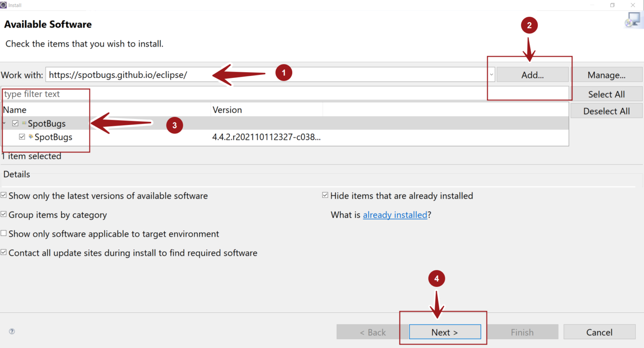Click inside the type filter text field
This screenshot has width=644, height=348.
[42, 94]
